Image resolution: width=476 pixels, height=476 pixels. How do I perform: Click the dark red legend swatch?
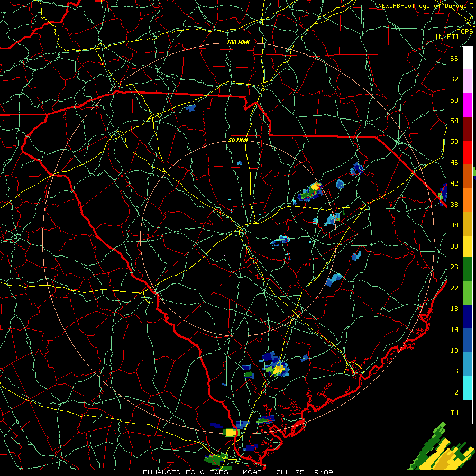(467, 129)
